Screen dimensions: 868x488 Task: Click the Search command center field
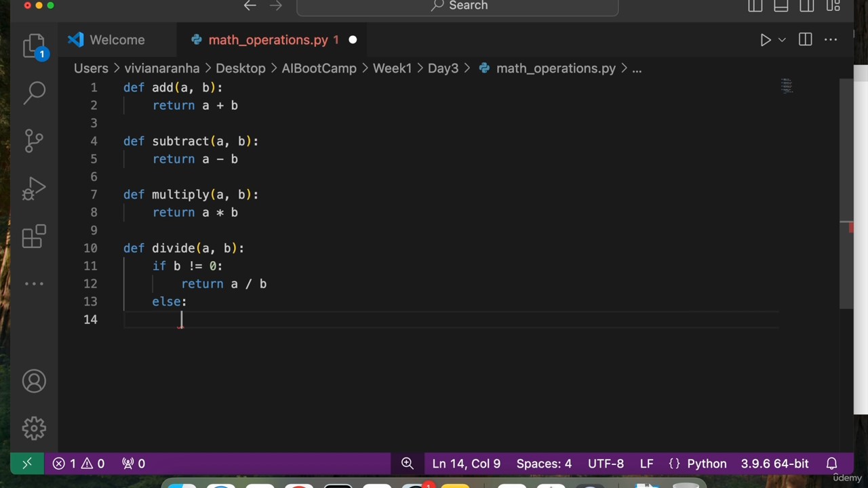(x=458, y=6)
